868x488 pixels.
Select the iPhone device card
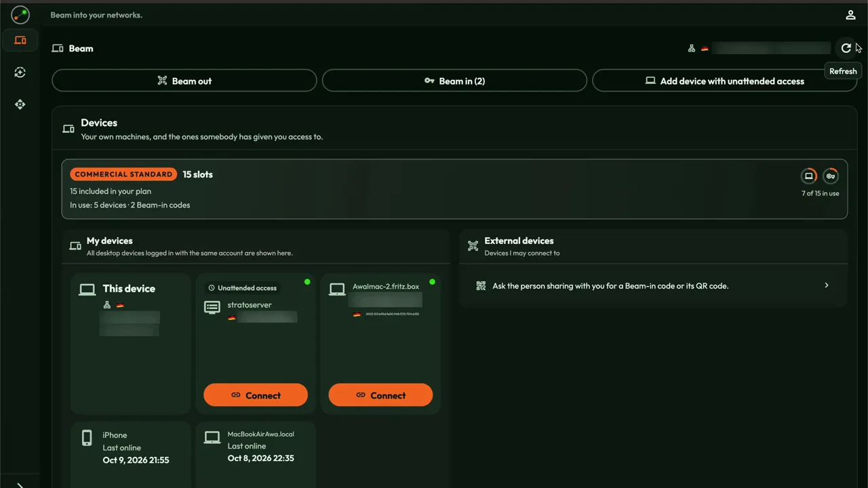tap(131, 455)
